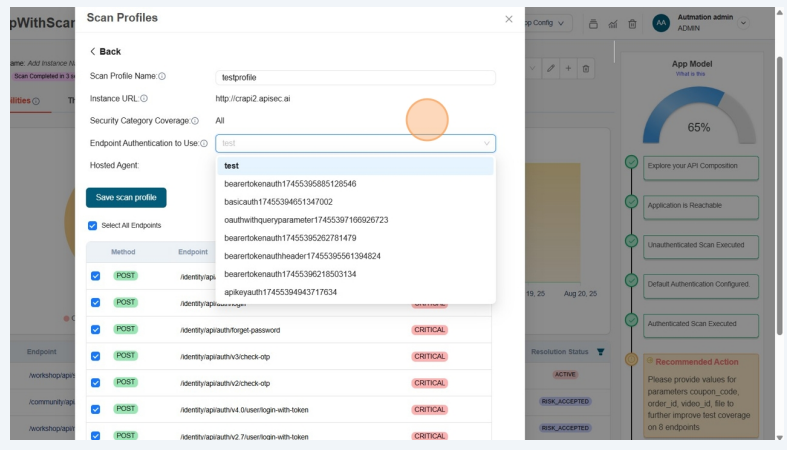The image size is (787, 450).
Task: Click the info icon next to Instance URL
Action: coord(144,98)
